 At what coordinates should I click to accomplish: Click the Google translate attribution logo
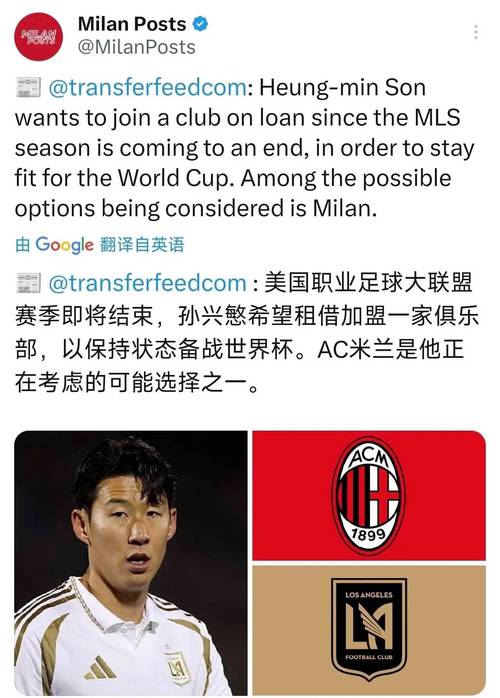[65, 245]
